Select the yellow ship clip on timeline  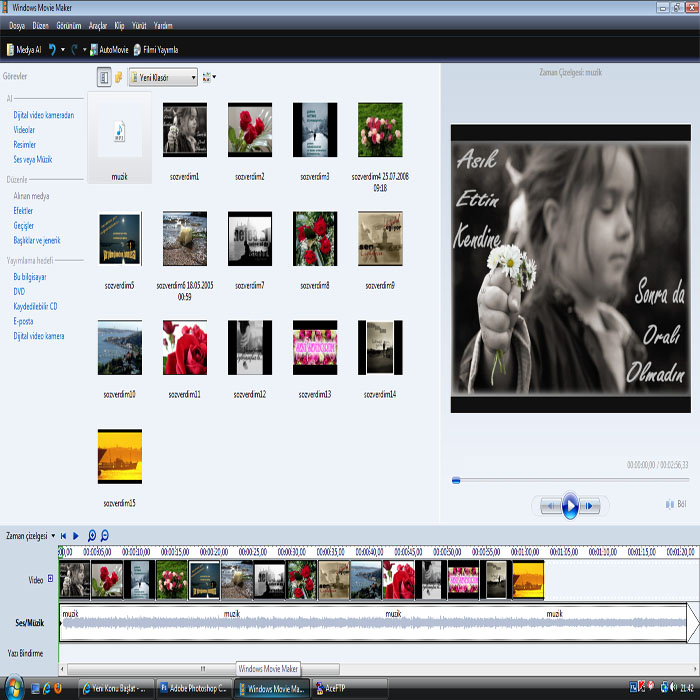click(x=528, y=580)
